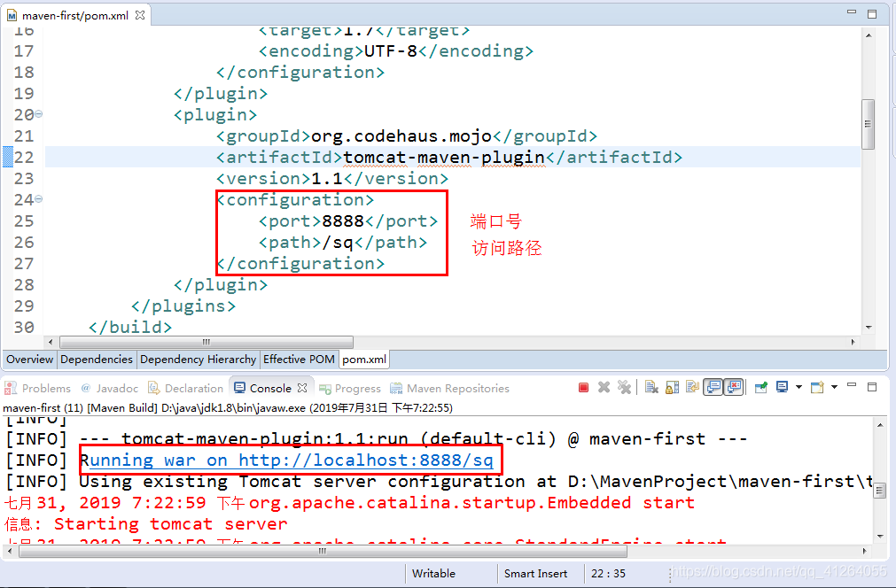896x588 pixels.
Task: Click the editor vertical scrollbar thumb
Action: click(868, 124)
